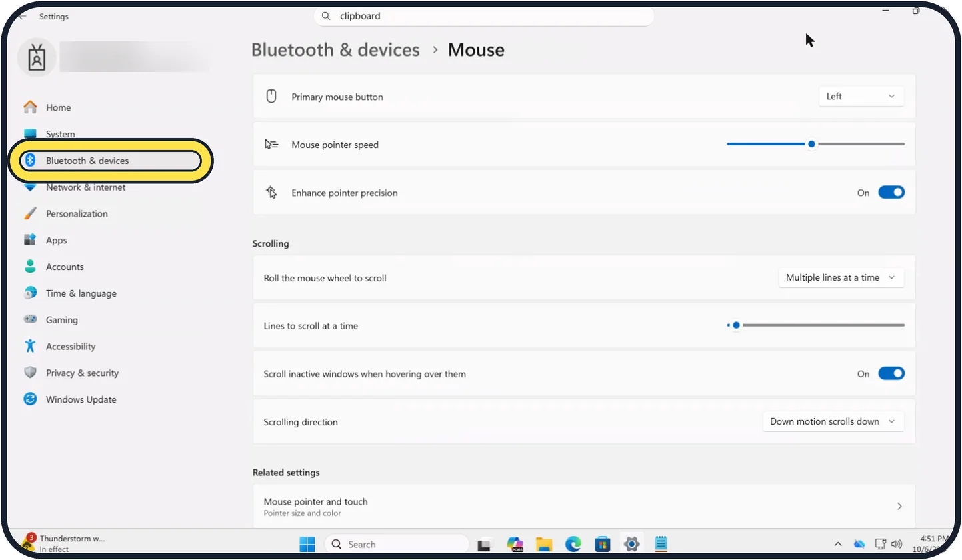Click the "Related settings" heading text

(286, 473)
